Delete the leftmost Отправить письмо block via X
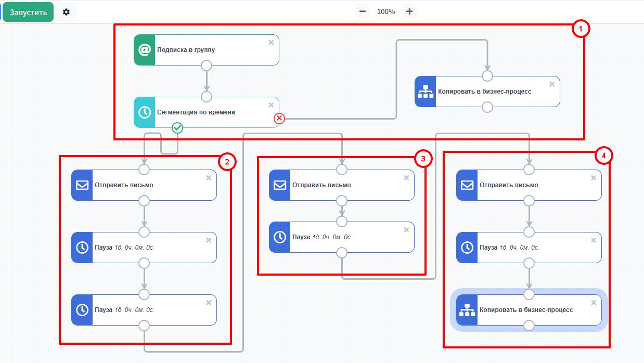Screen dimensions: 644x363 [x=209, y=178]
